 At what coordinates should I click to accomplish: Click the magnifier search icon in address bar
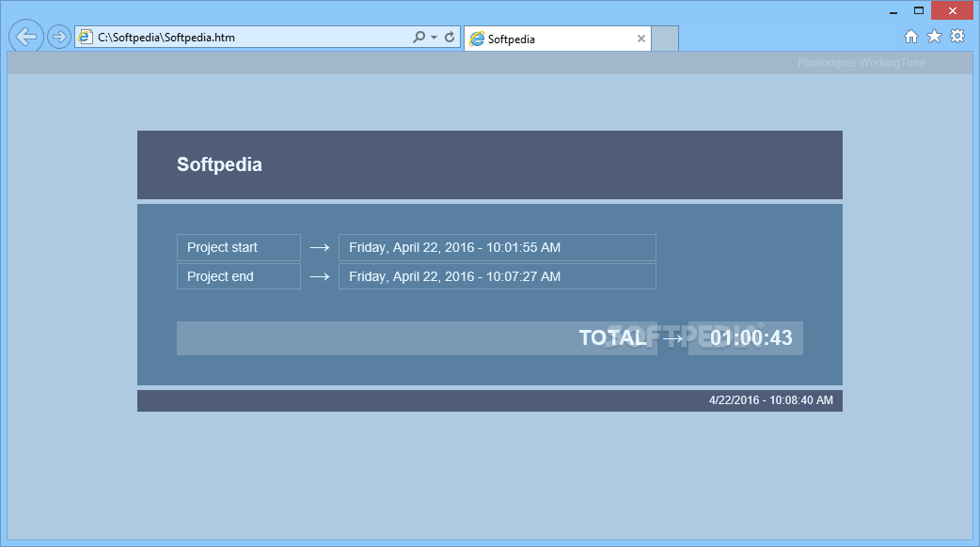coord(419,38)
